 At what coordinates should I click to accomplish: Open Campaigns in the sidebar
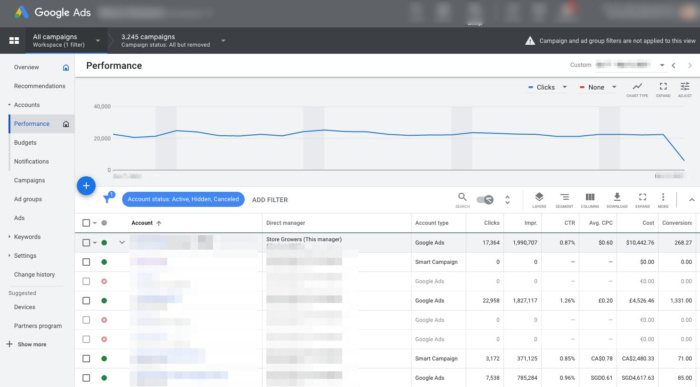click(29, 180)
